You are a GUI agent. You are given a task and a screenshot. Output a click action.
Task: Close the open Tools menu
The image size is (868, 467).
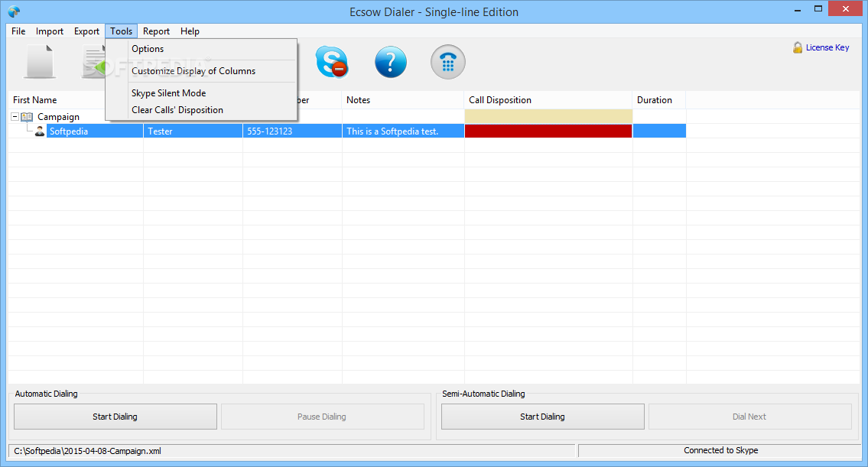coord(121,31)
